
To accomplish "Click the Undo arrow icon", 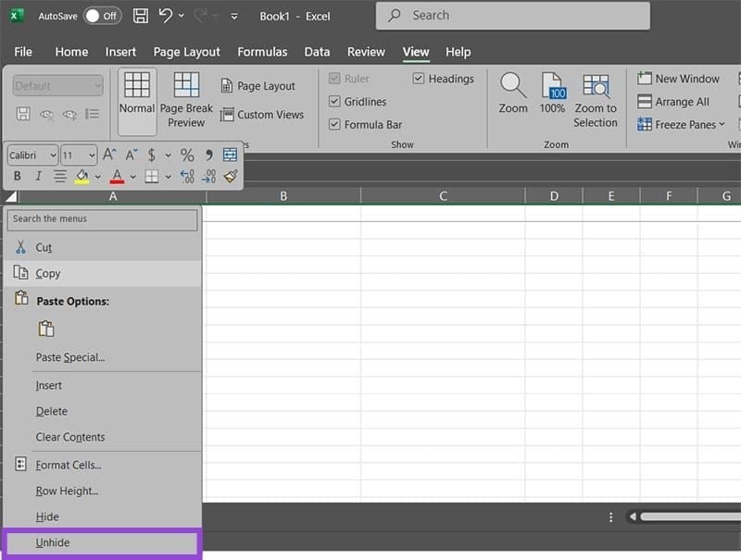I will [x=166, y=16].
